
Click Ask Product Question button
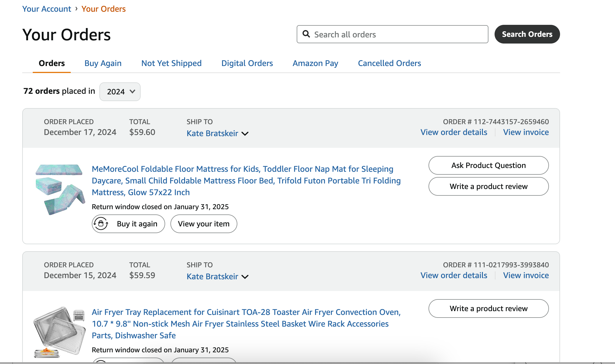(x=488, y=165)
